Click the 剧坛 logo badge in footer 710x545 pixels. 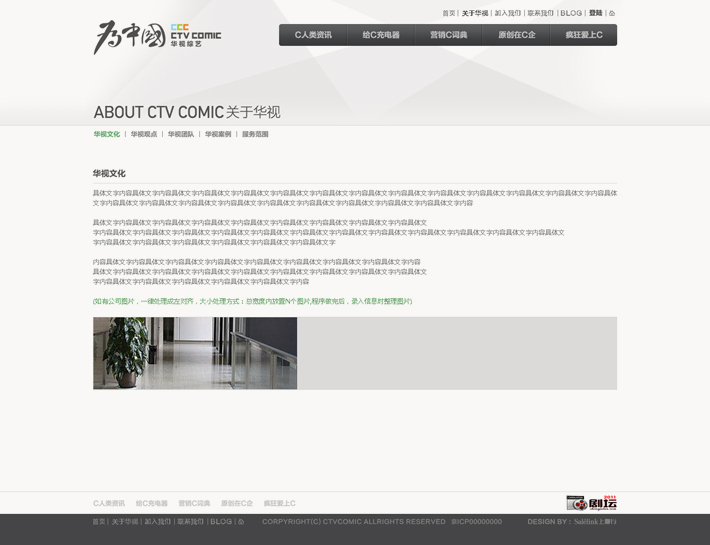pos(591,502)
